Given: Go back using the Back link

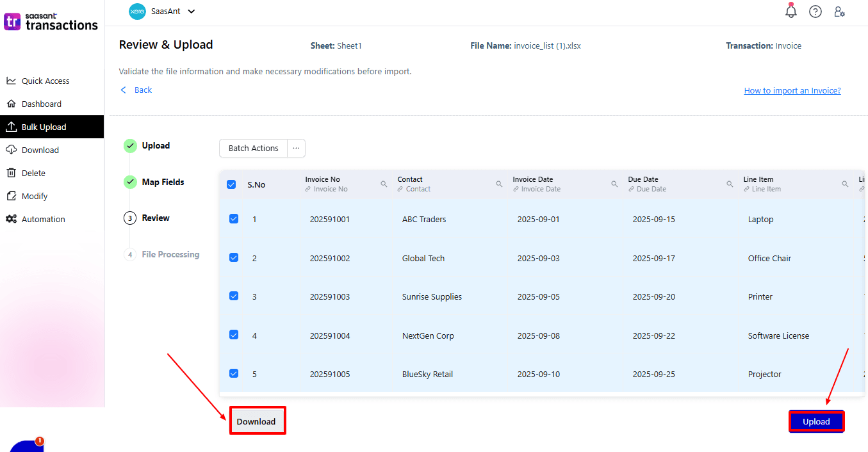Looking at the screenshot, I should click(136, 90).
